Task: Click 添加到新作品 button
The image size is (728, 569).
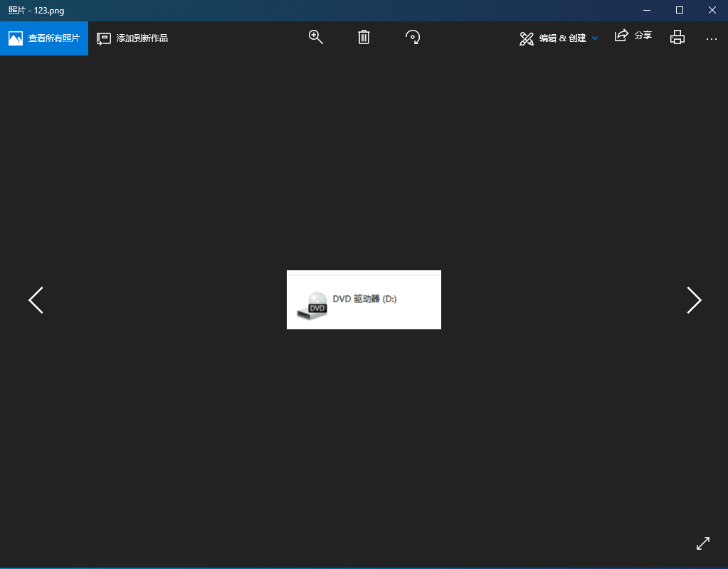Action: tap(132, 38)
